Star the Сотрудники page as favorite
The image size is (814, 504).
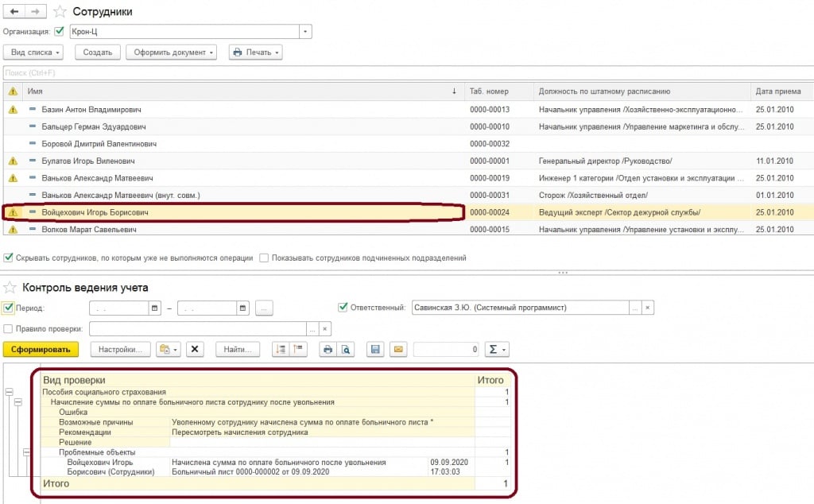(60, 12)
